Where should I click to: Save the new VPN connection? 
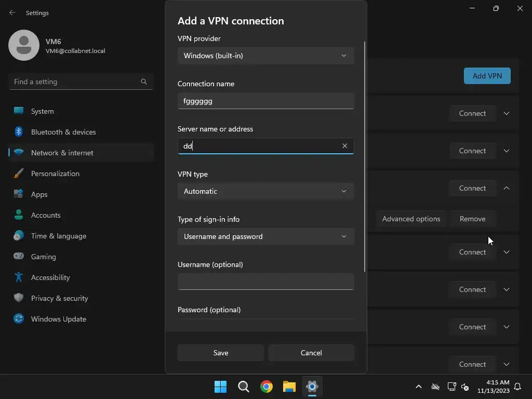tap(221, 353)
